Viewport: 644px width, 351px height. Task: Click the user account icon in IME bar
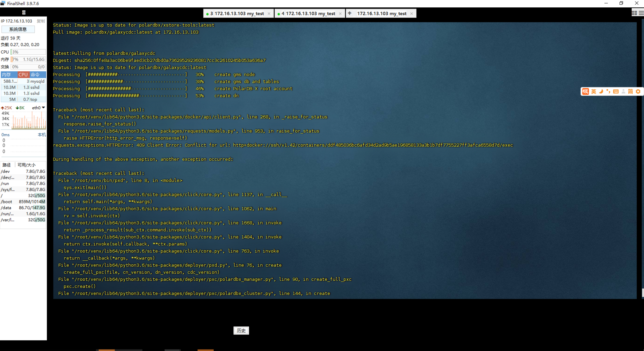click(623, 92)
